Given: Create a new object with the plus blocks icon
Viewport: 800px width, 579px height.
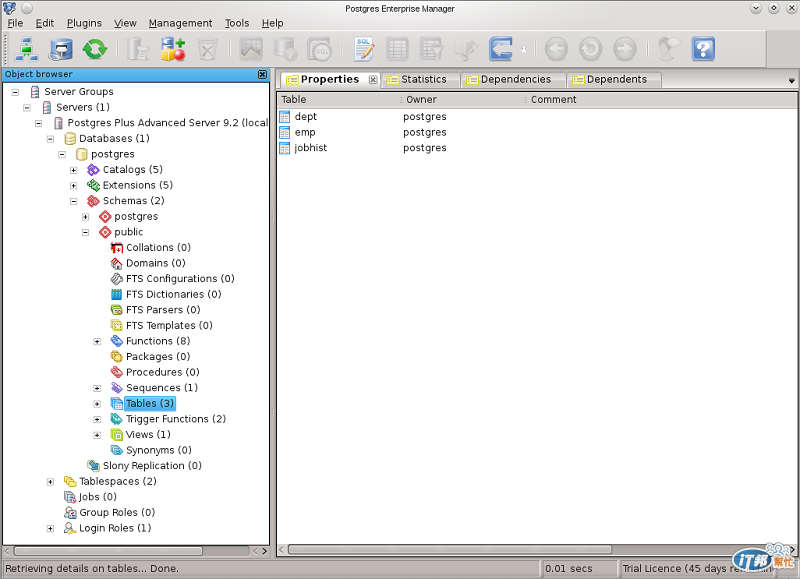Looking at the screenshot, I should click(x=172, y=49).
